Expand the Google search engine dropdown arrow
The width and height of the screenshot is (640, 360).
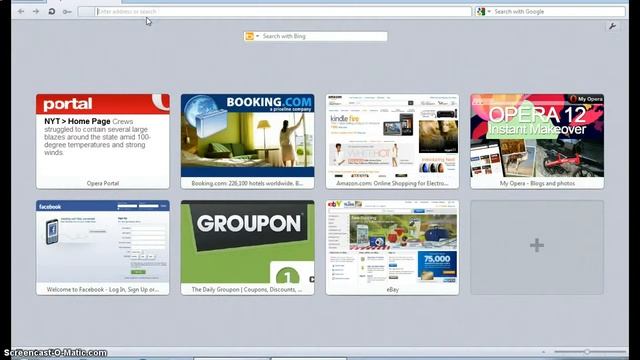point(489,11)
